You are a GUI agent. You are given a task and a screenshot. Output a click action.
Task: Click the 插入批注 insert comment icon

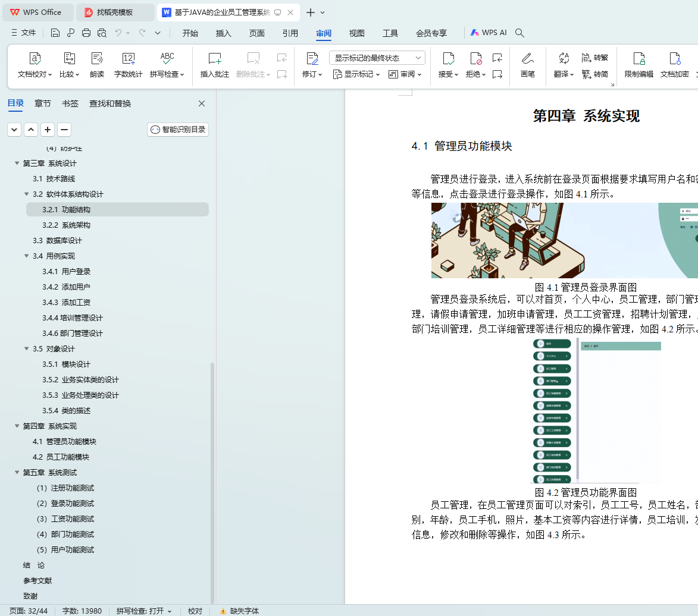click(214, 58)
